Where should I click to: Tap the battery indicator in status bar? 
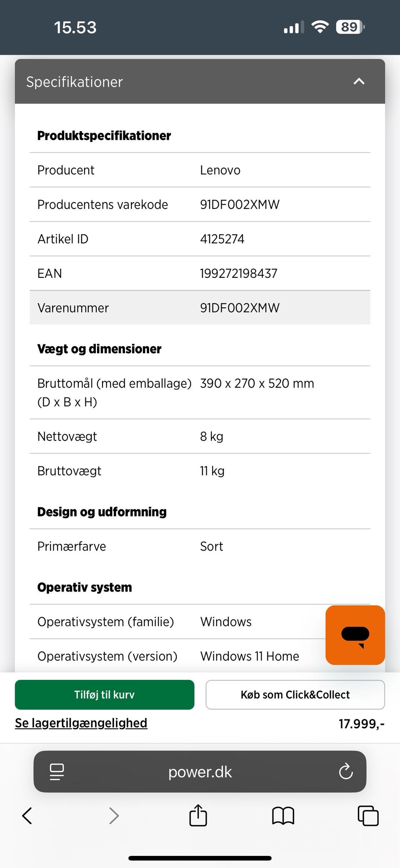coord(350,27)
